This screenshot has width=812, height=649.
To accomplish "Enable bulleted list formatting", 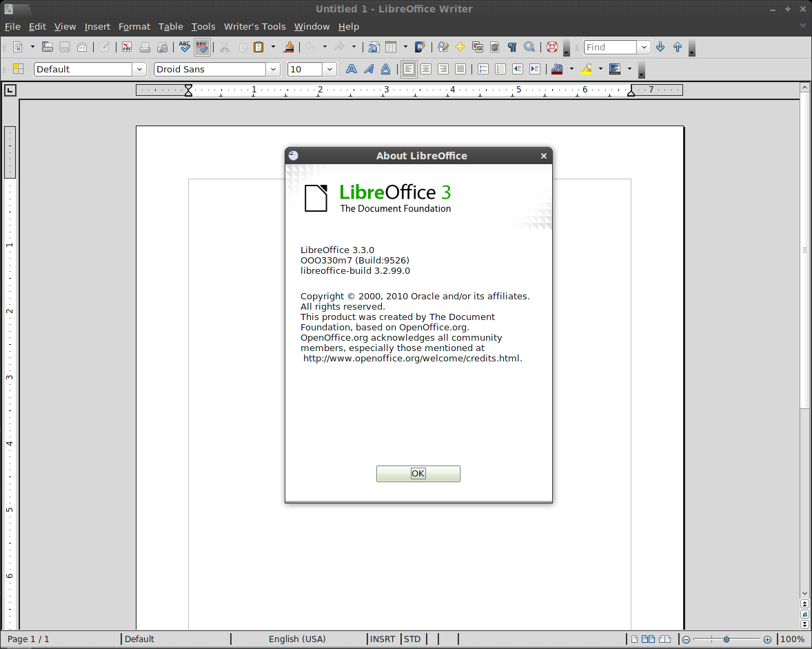I will coord(500,69).
